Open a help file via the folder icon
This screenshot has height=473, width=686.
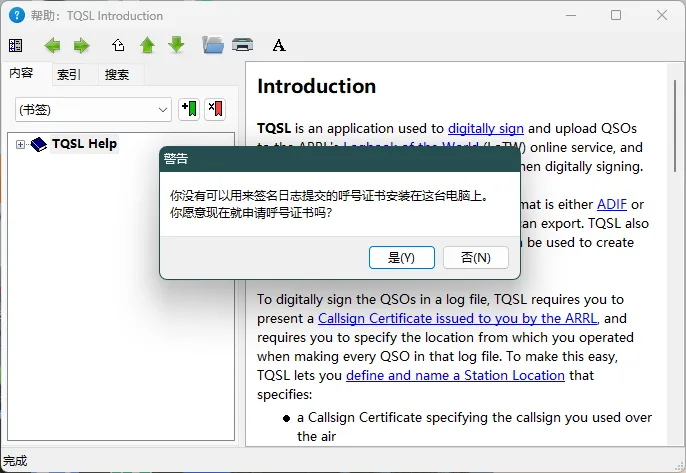point(212,45)
